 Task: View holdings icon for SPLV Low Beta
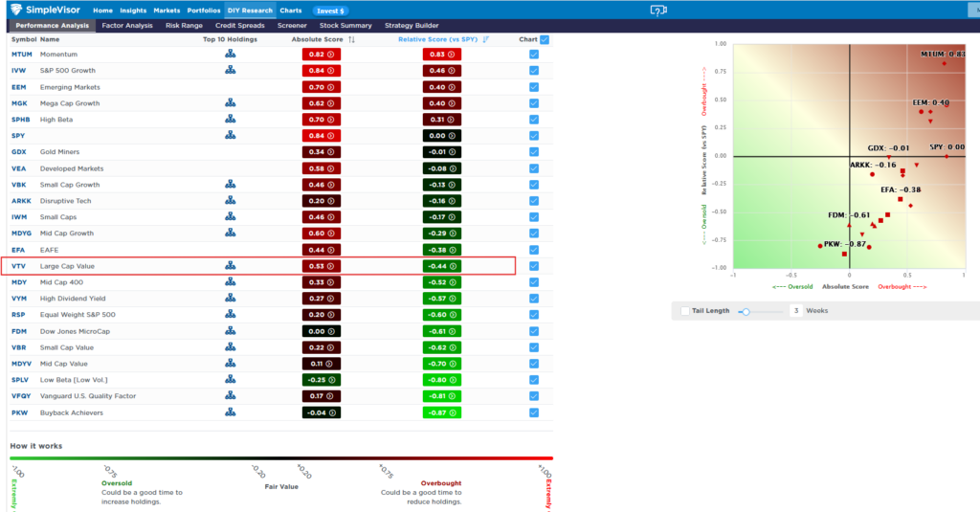[230, 380]
